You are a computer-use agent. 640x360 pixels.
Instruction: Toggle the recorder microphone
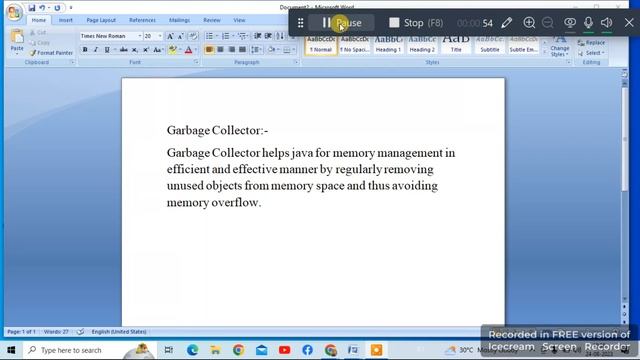click(x=588, y=22)
